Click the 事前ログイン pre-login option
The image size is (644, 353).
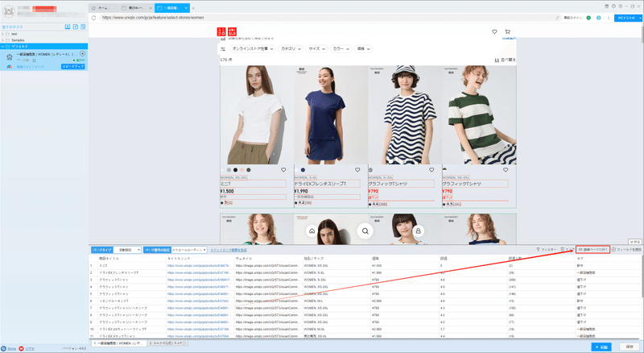572,18
